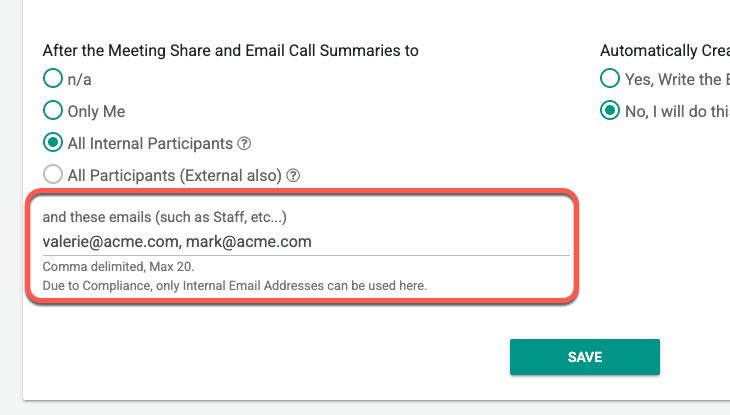Click the "Only Me" label text
The height and width of the screenshot is (415, 730).
coord(96,112)
